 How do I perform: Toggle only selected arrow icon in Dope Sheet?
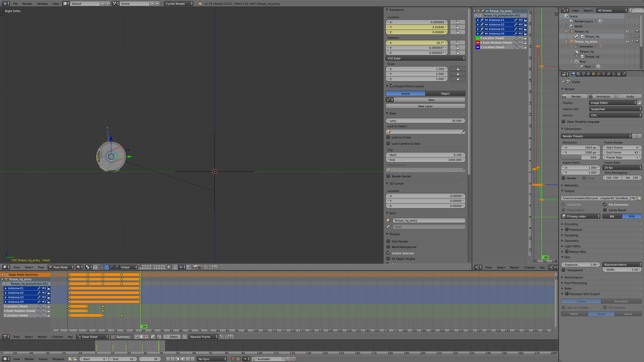(136, 337)
